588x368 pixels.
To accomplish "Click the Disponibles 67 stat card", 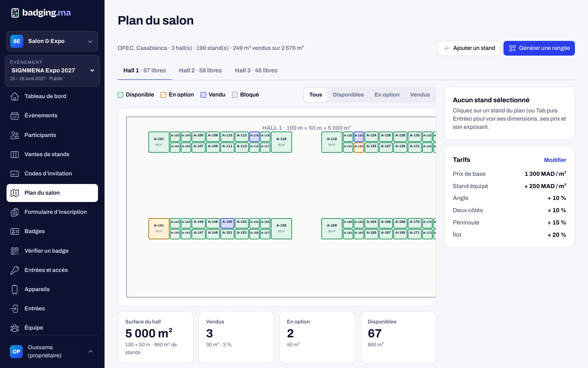I will point(398,337).
